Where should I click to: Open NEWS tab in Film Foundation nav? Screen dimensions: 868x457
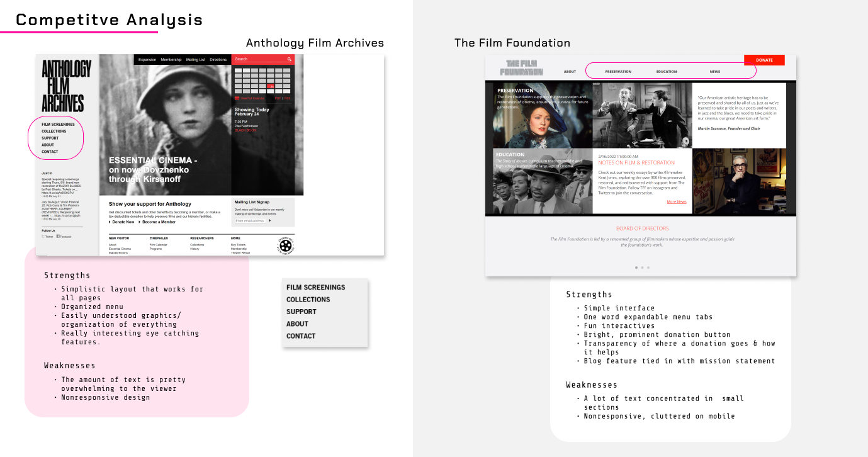715,72
